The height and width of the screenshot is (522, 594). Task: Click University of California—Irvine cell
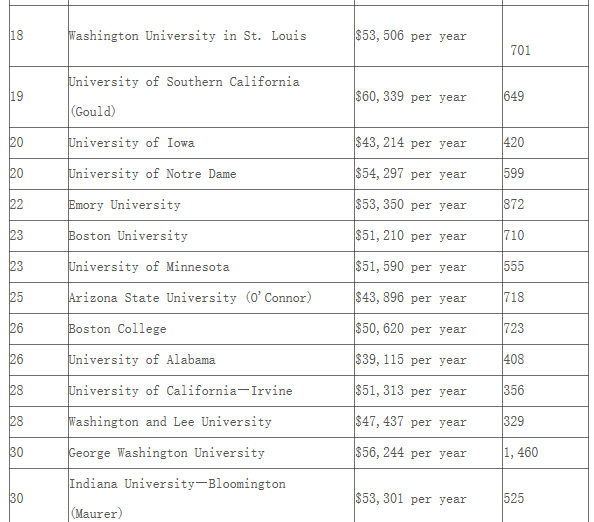point(211,391)
